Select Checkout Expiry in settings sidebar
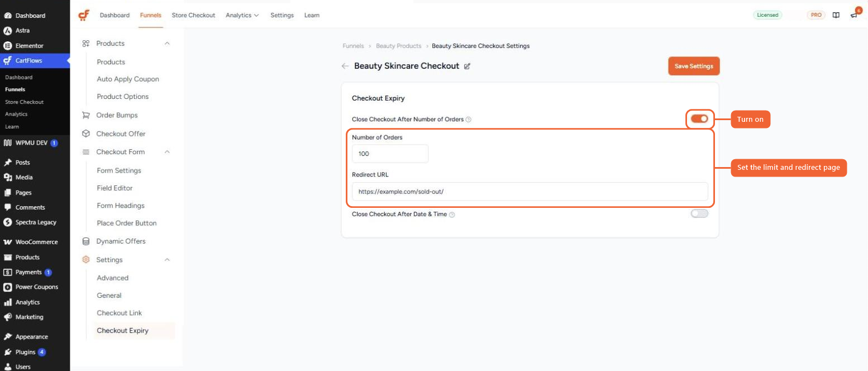Screen dimensions: 868x371 pyautogui.click(x=134, y=331)
